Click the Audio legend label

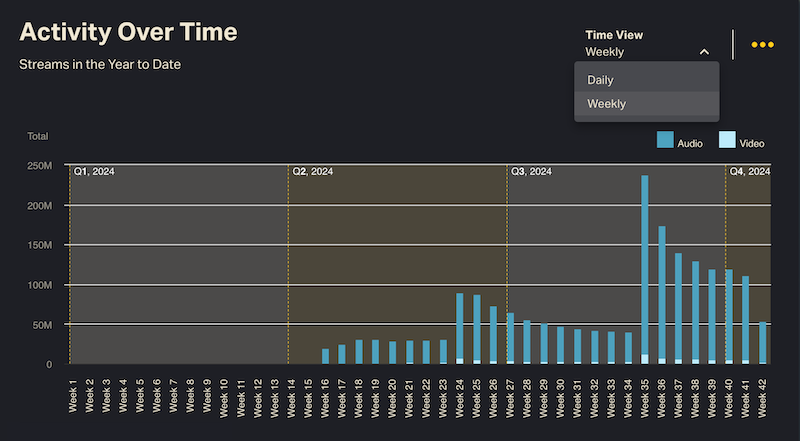tap(690, 144)
